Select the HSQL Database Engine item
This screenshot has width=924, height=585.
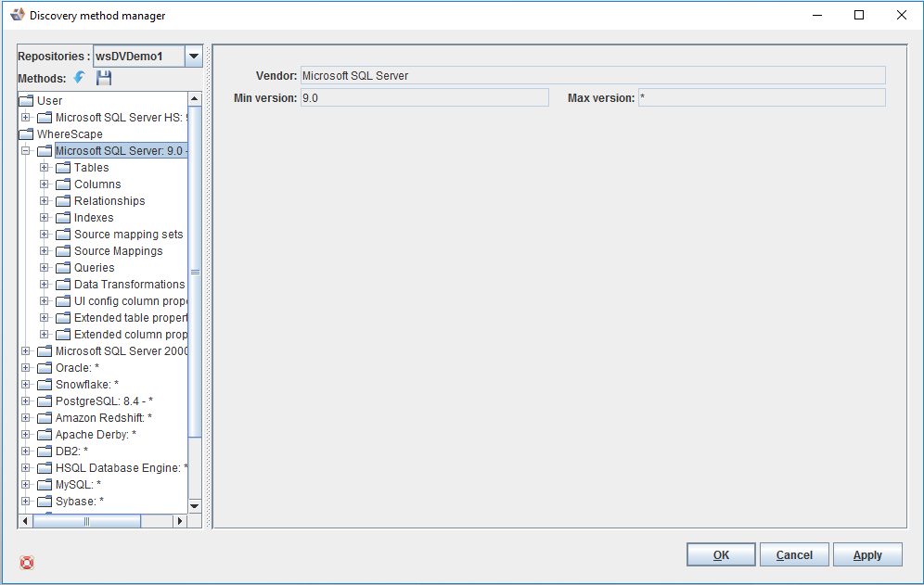[122, 468]
